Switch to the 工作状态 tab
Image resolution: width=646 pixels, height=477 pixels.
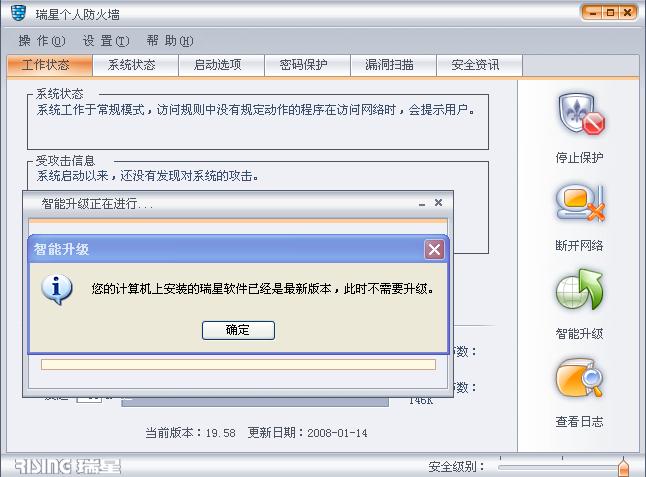click(x=49, y=65)
